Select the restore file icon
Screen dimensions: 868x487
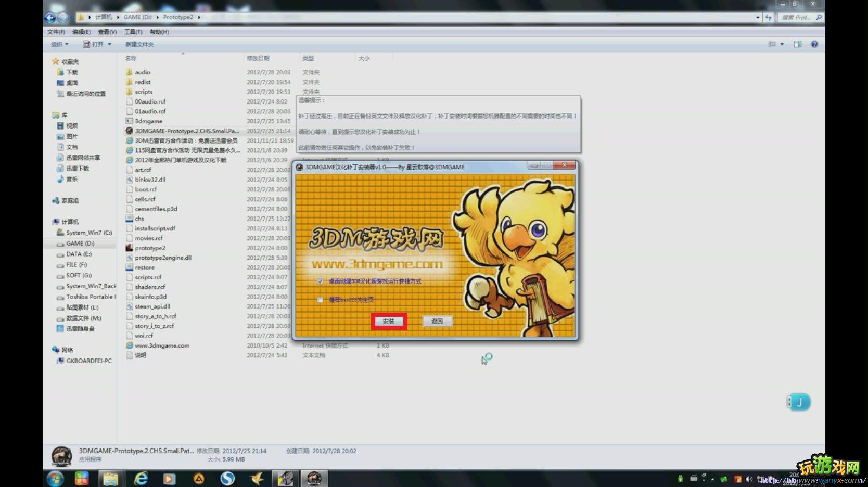click(x=129, y=267)
